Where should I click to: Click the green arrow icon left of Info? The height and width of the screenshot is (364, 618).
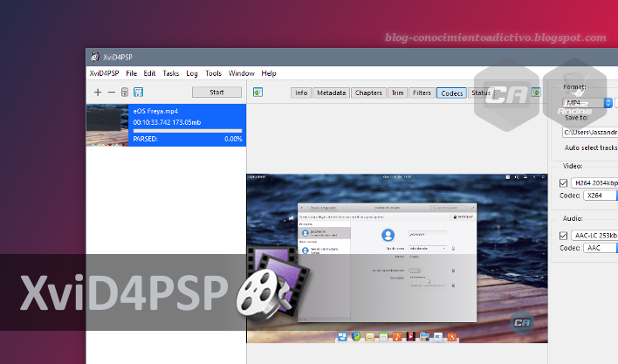coord(257,93)
